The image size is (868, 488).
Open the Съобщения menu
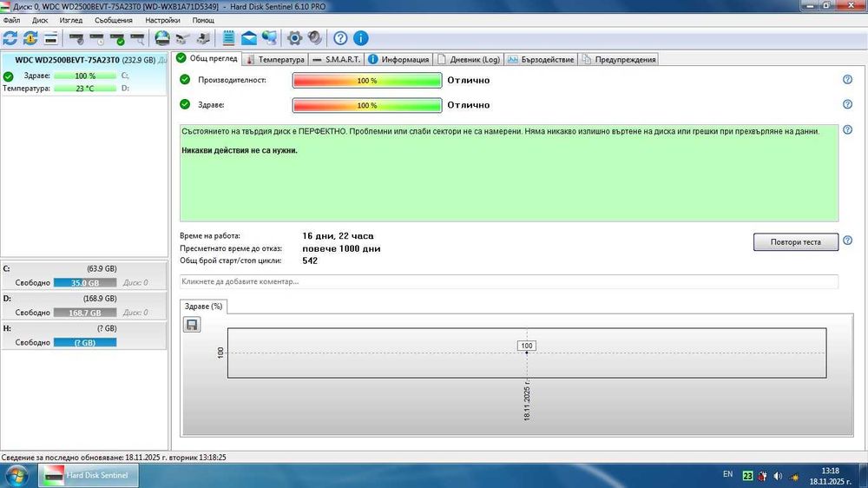coord(114,20)
